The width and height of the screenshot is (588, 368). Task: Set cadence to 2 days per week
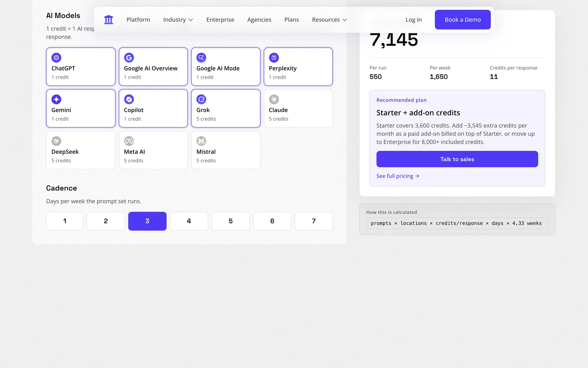(106, 221)
